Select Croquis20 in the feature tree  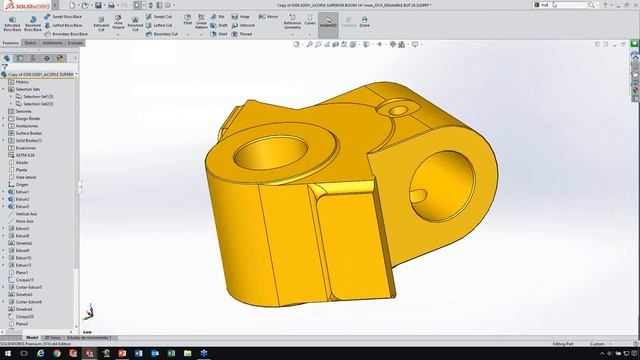(21, 316)
